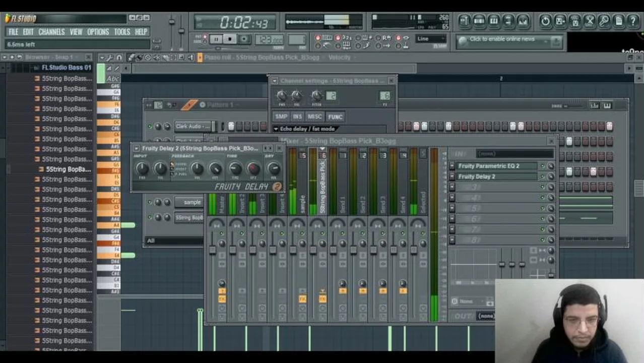Image resolution: width=644 pixels, height=363 pixels.
Task: Click the audio editor scissors icon
Action: pyautogui.click(x=590, y=21)
